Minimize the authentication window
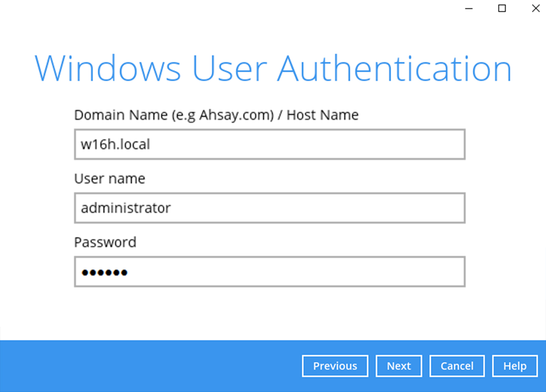The image size is (546, 392). coord(469,8)
